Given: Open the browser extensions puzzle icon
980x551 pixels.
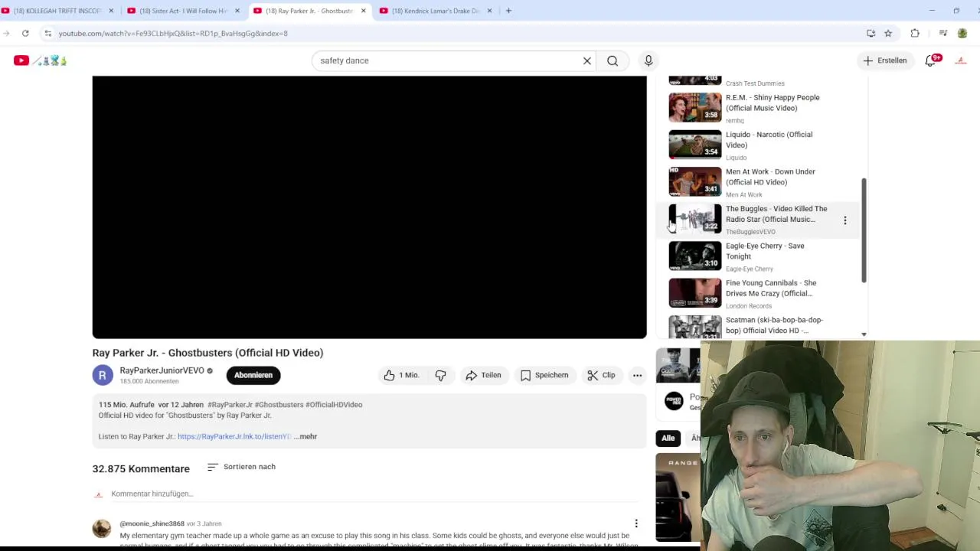Looking at the screenshot, I should [915, 33].
